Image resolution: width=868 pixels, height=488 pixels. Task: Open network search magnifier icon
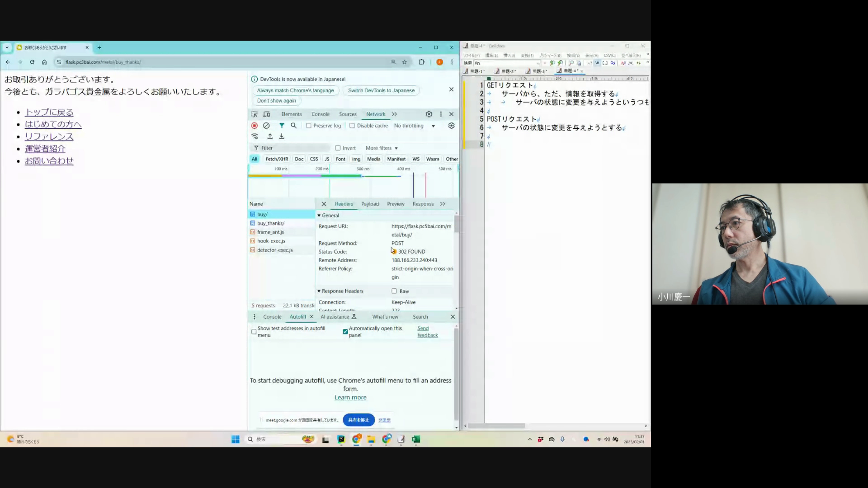(x=293, y=126)
